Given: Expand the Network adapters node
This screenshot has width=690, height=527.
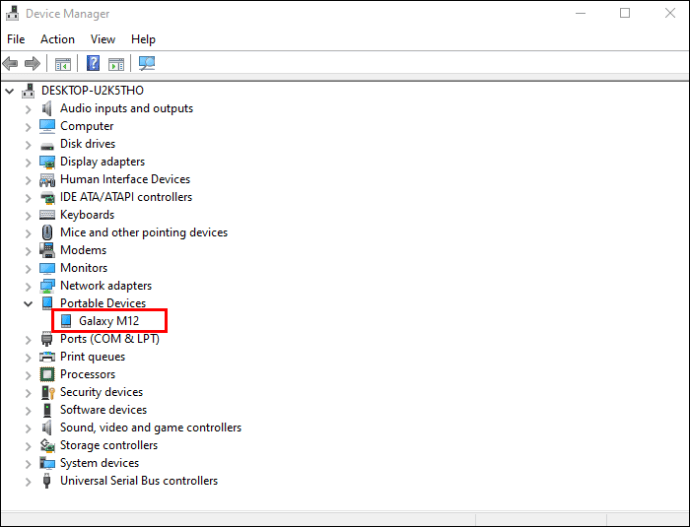Looking at the screenshot, I should [x=28, y=286].
